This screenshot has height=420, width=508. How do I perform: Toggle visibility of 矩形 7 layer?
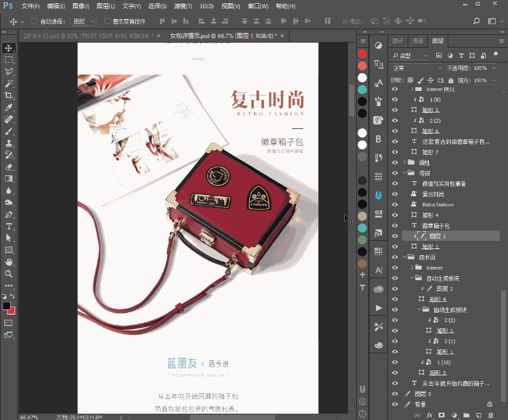394,152
